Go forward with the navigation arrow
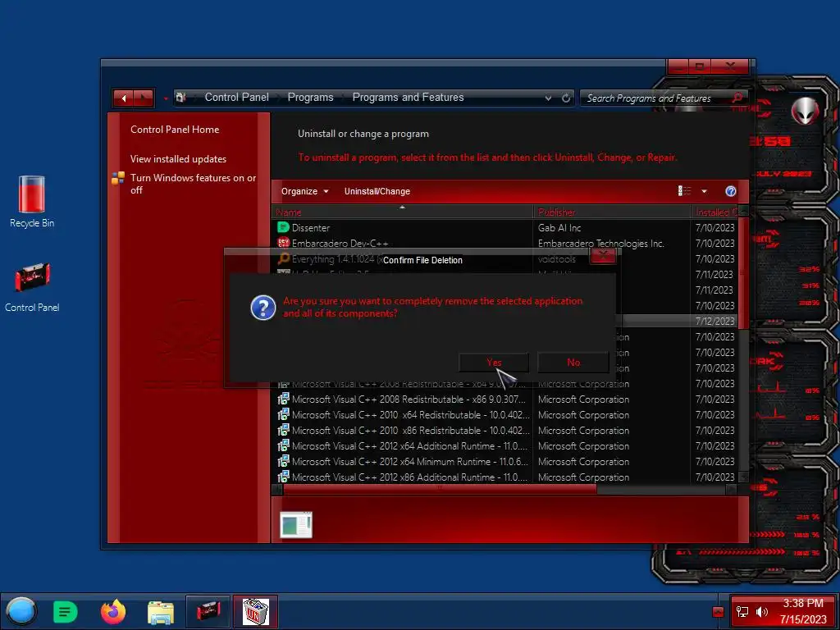Image resolution: width=840 pixels, height=630 pixels. pos(144,98)
